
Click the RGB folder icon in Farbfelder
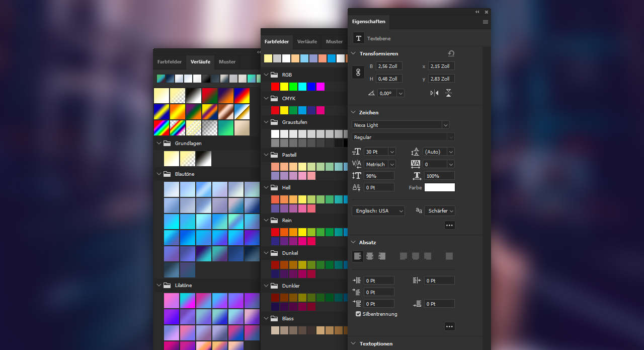[x=274, y=75]
